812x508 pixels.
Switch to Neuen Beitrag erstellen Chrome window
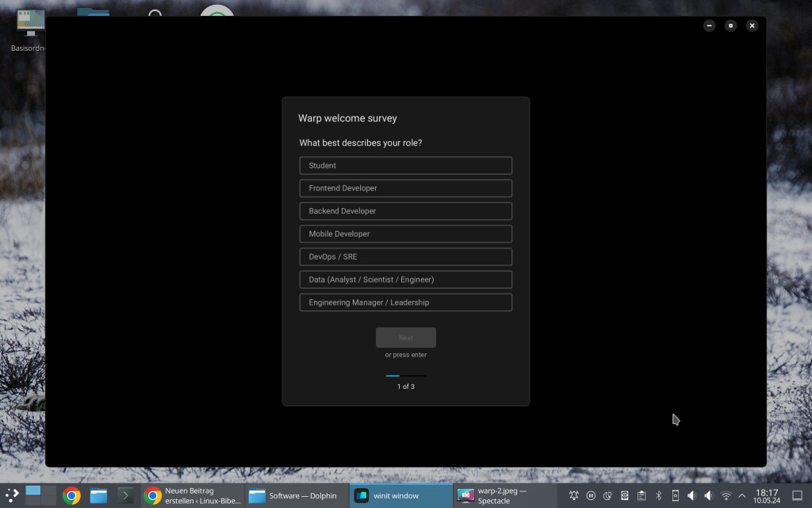pos(193,495)
